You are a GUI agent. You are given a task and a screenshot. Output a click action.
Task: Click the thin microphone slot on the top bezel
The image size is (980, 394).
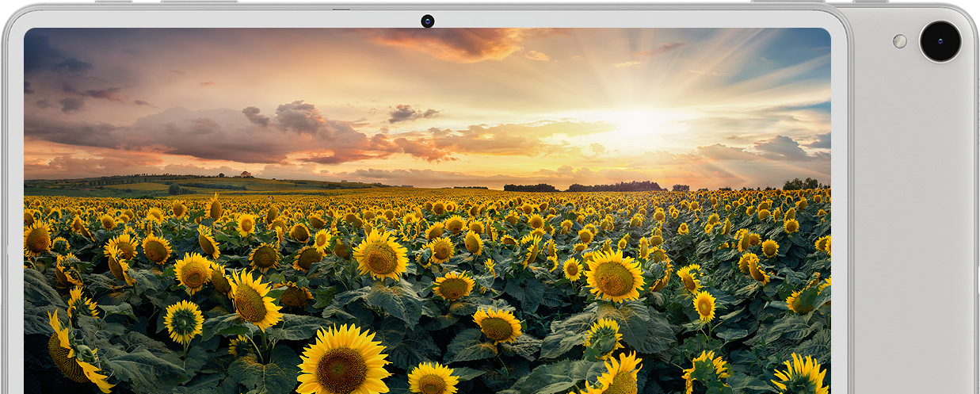pos(341,10)
